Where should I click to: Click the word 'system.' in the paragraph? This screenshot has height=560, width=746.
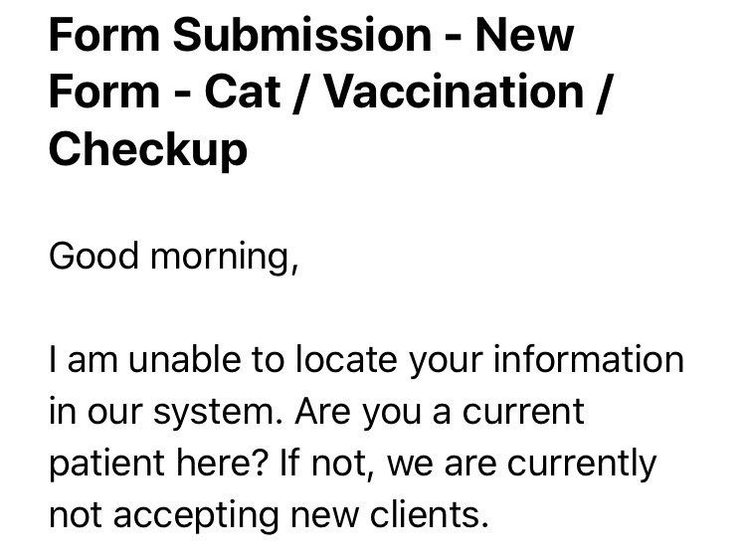218,414
